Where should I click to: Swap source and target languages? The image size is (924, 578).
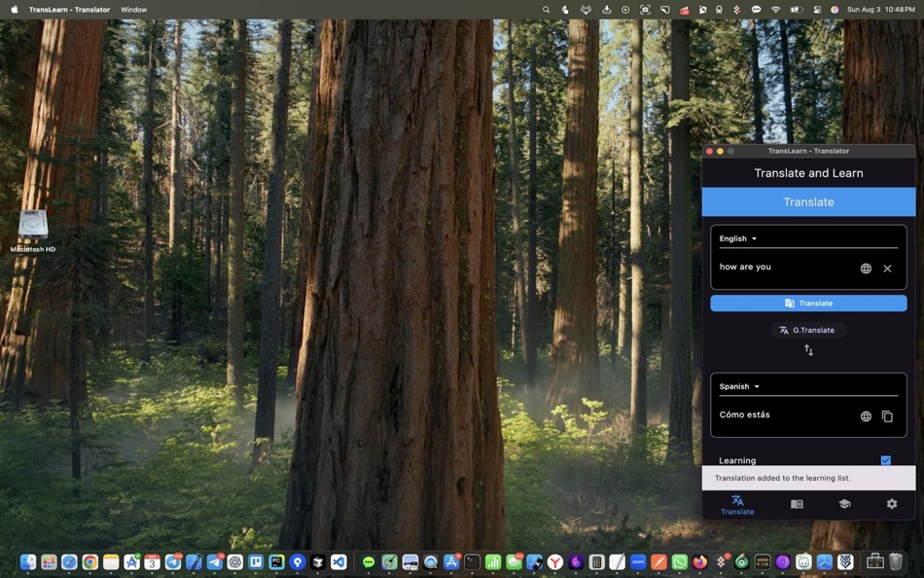(x=808, y=350)
